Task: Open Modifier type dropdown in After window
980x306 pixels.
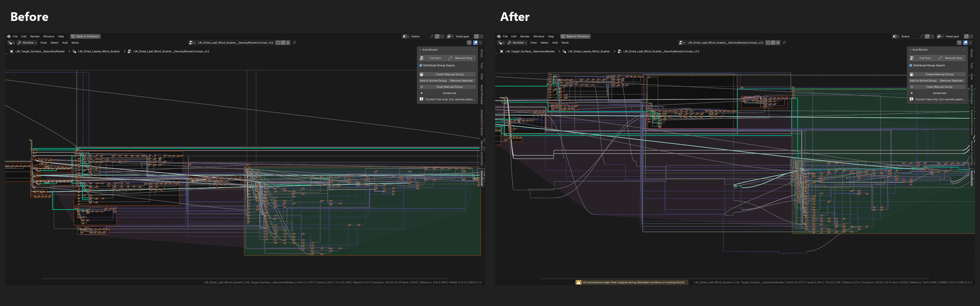Action: pyautogui.click(x=517, y=43)
